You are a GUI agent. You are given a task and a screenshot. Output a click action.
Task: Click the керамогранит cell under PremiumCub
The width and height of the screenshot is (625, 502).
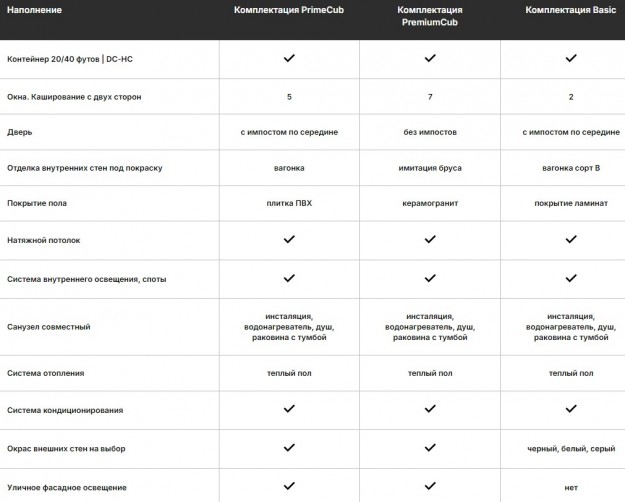430,203
